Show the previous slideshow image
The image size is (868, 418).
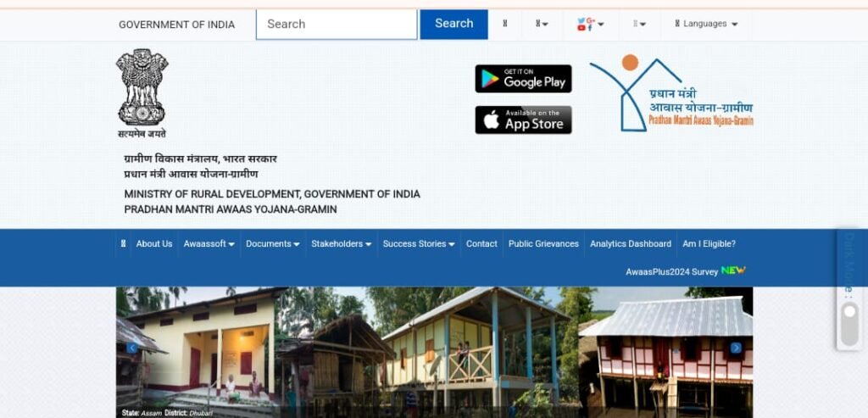(x=131, y=348)
